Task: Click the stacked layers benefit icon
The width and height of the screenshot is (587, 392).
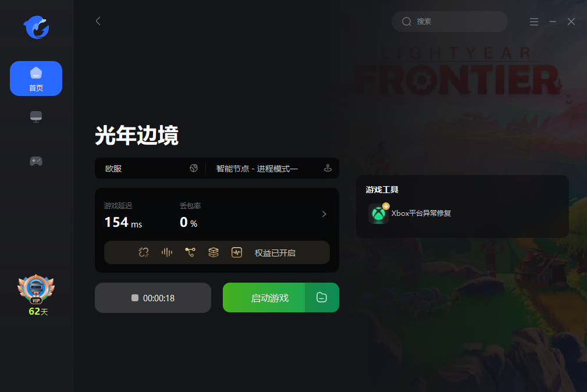Action: tap(214, 253)
